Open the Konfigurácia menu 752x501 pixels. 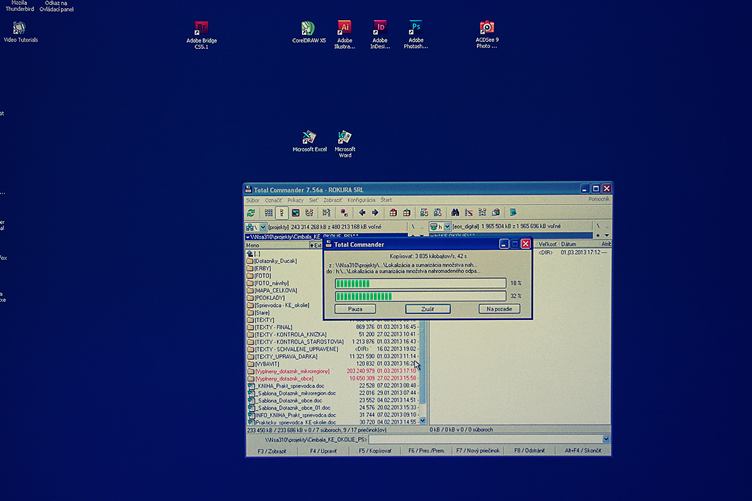click(361, 200)
